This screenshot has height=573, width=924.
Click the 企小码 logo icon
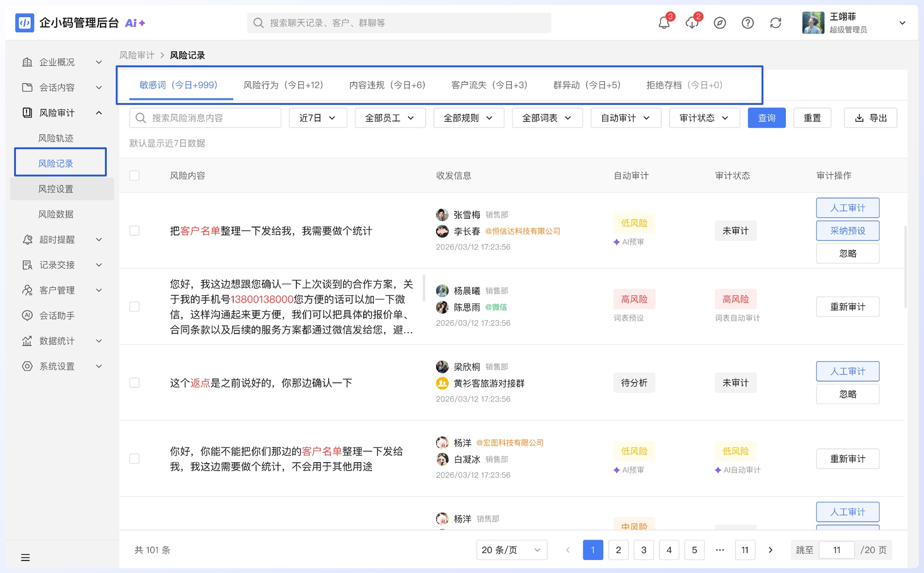25,23
